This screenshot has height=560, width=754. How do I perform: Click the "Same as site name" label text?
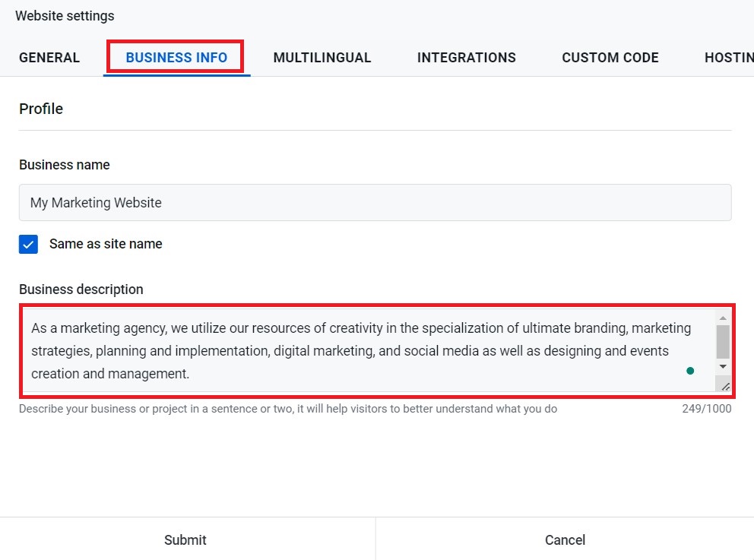coord(106,244)
